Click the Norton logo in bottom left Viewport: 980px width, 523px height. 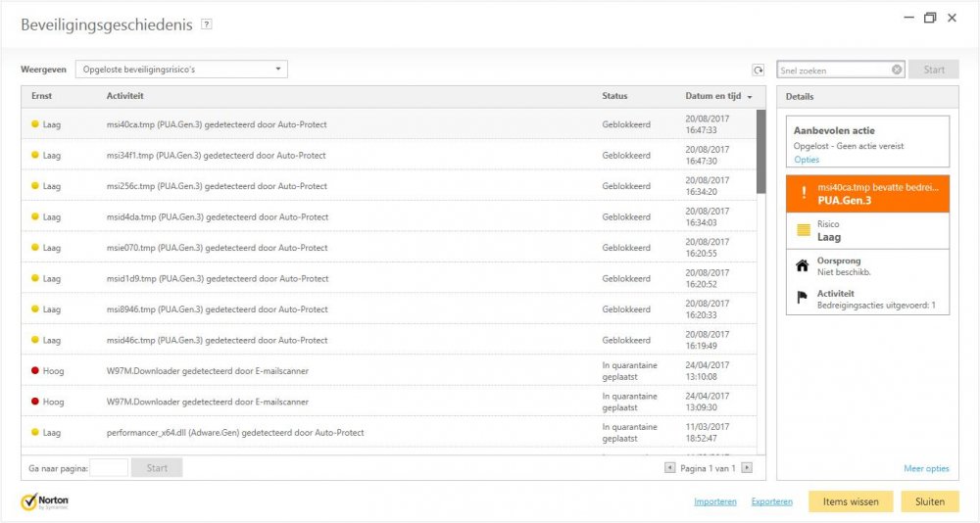click(x=44, y=501)
